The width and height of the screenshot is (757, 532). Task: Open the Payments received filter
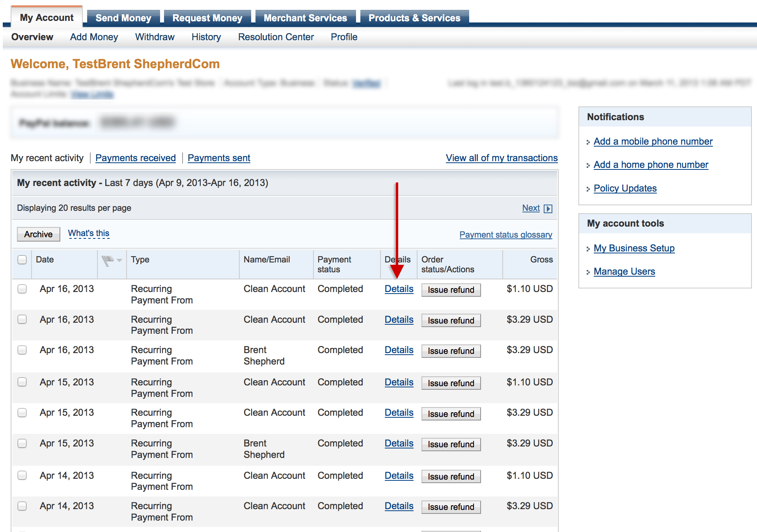[x=135, y=158]
